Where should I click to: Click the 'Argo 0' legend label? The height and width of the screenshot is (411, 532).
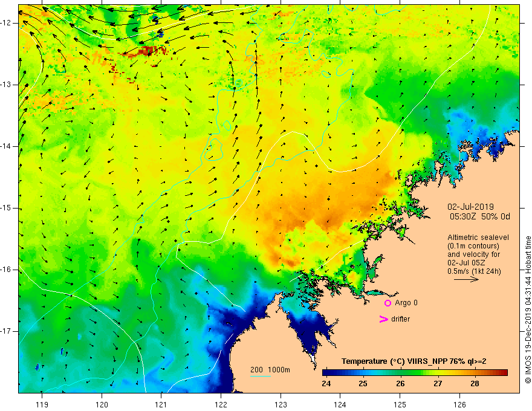click(406, 303)
